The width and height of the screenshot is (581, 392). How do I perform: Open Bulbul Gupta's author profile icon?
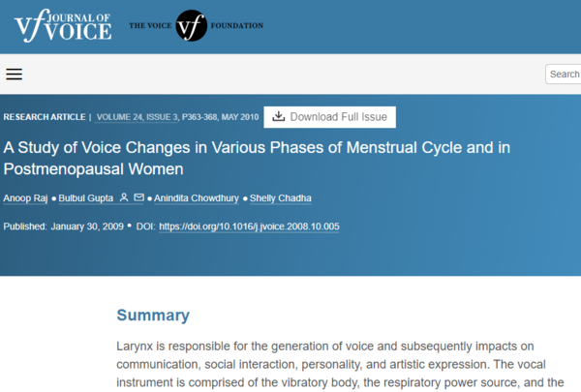[123, 198]
